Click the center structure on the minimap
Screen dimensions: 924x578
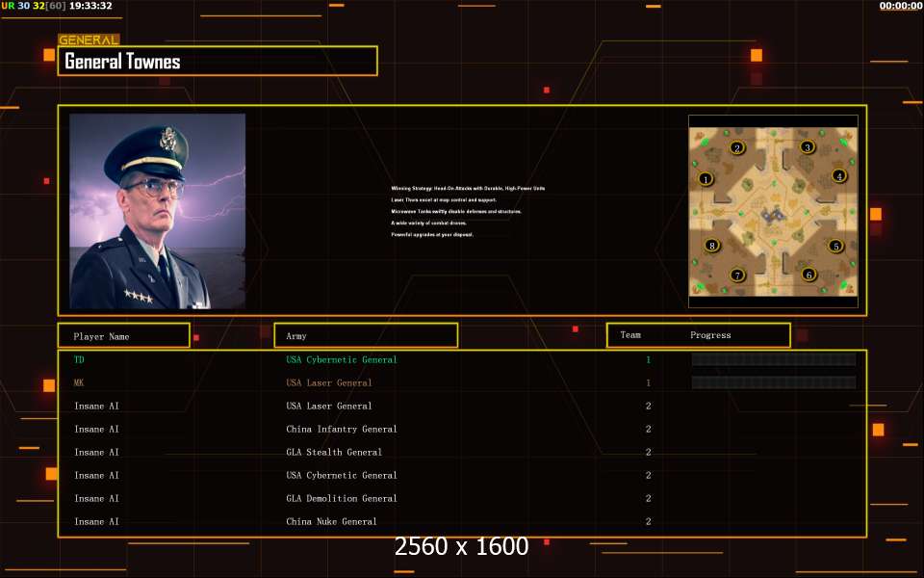pyautogui.click(x=773, y=216)
